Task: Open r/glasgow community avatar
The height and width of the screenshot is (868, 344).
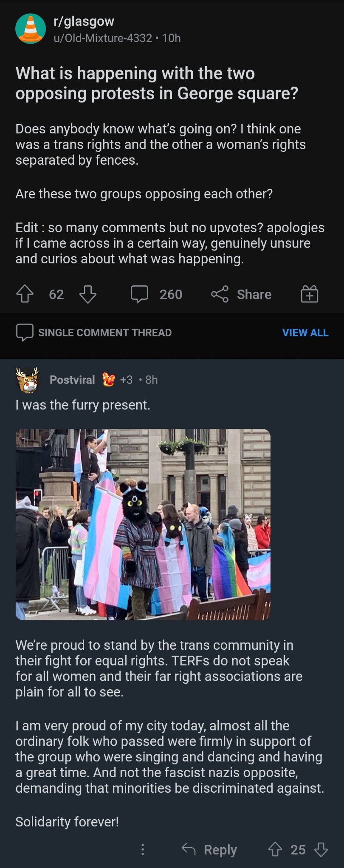Action: coord(31,29)
